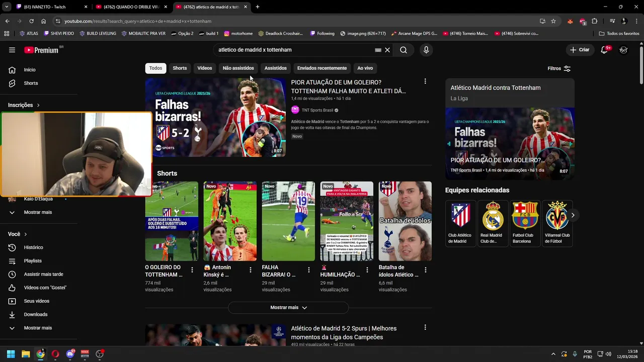Open the Filtros search filters
Viewport: 644px width, 362px height.
tap(559, 68)
